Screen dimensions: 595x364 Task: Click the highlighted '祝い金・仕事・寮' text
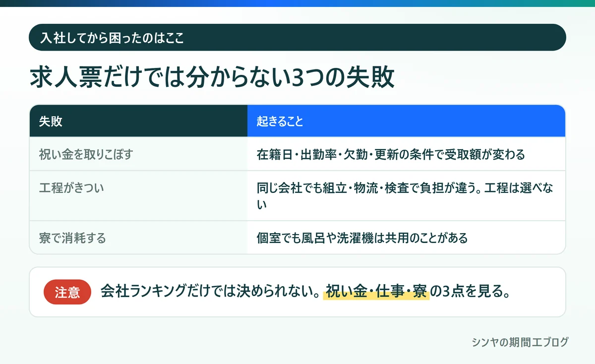click(x=376, y=292)
